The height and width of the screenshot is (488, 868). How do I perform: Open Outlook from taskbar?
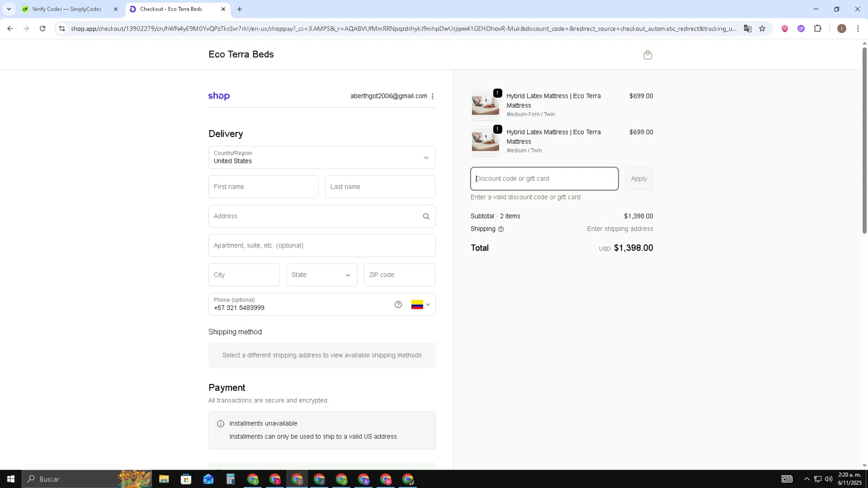point(208,479)
